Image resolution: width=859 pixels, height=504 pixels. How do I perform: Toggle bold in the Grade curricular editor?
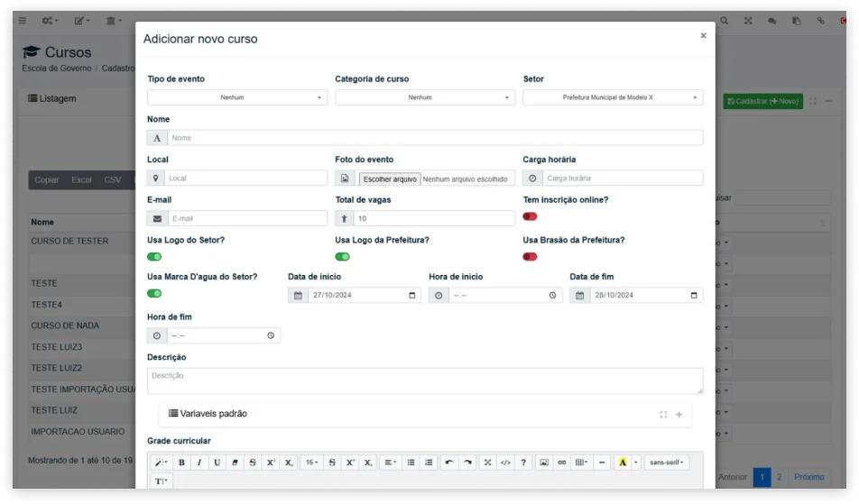181,463
